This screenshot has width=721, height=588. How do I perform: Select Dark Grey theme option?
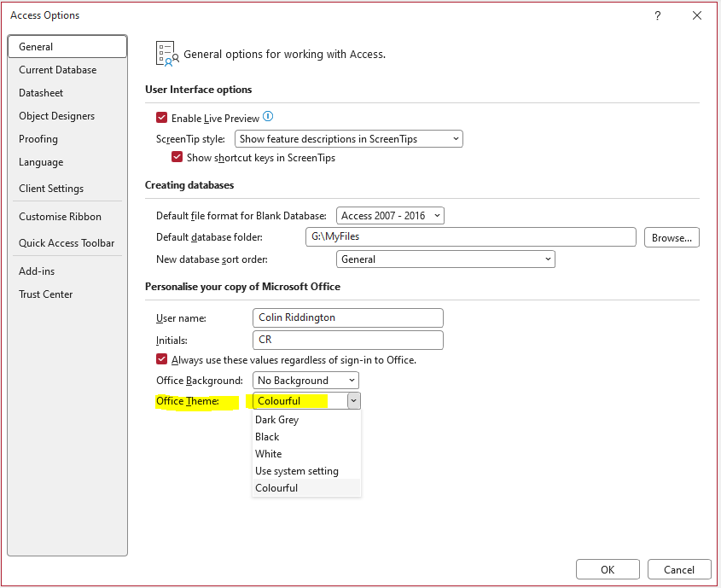tap(306, 420)
